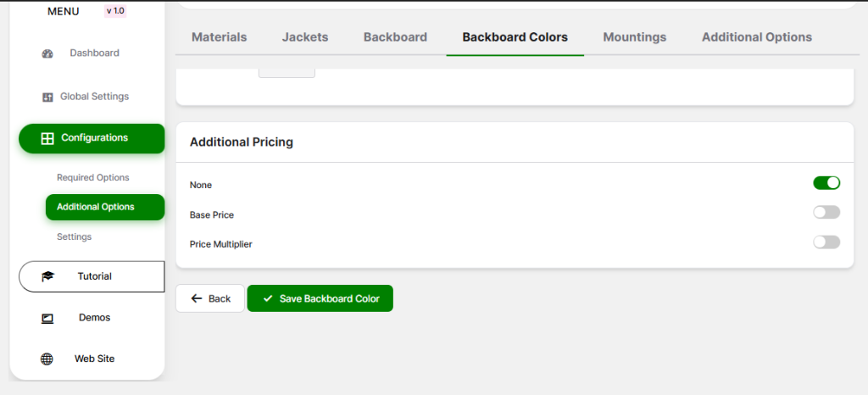Open Settings under Configurations
Image resolution: width=868 pixels, height=395 pixels.
pos(74,236)
